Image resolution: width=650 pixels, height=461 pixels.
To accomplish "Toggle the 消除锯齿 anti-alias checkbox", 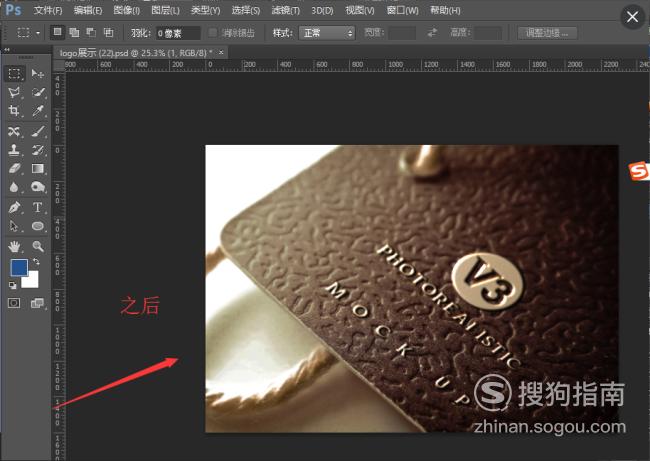I will tap(213, 33).
